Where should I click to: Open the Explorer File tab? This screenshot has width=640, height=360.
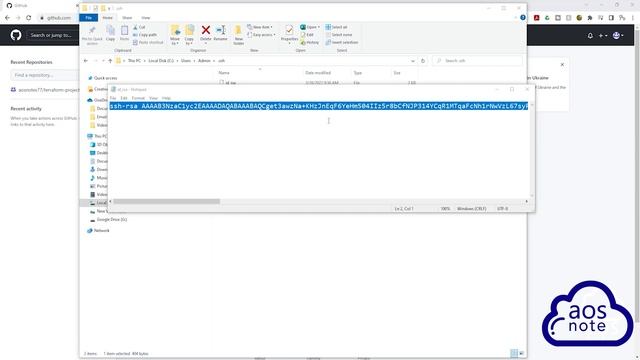coord(89,18)
